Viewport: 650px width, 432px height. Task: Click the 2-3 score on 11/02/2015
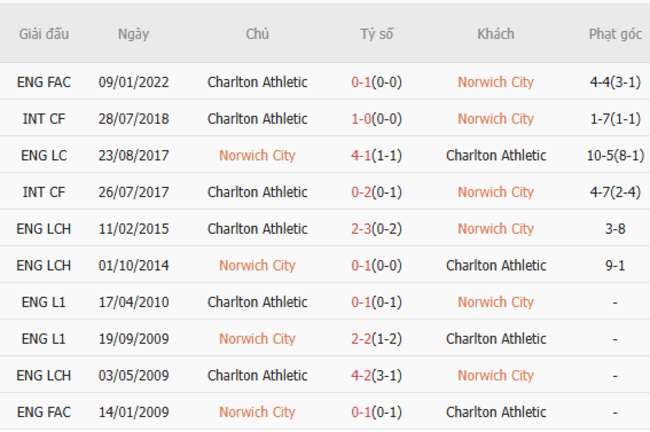[361, 229]
